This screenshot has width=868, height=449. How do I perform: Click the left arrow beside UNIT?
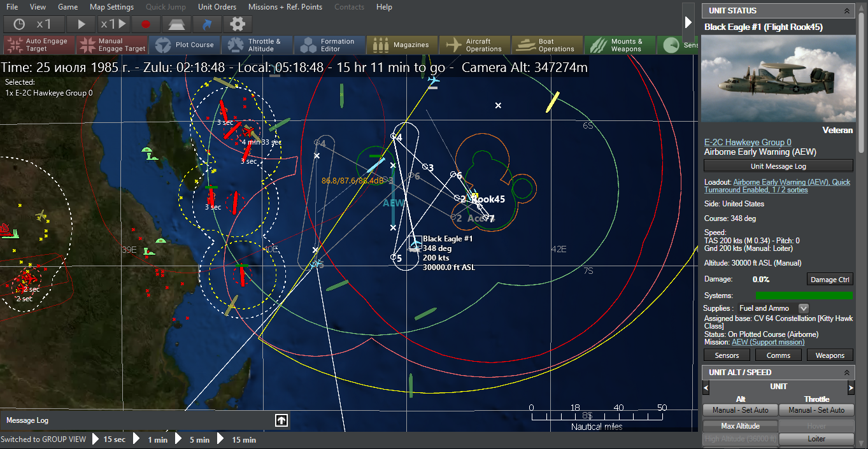[706, 388]
